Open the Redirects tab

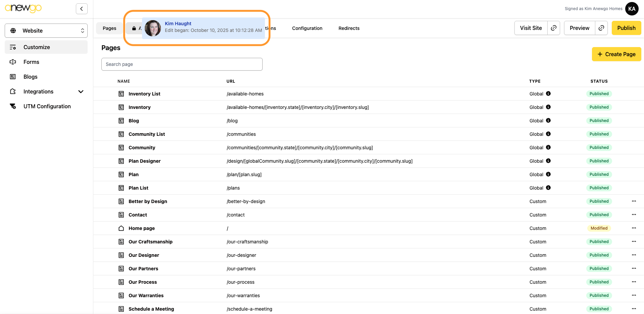pos(349,28)
